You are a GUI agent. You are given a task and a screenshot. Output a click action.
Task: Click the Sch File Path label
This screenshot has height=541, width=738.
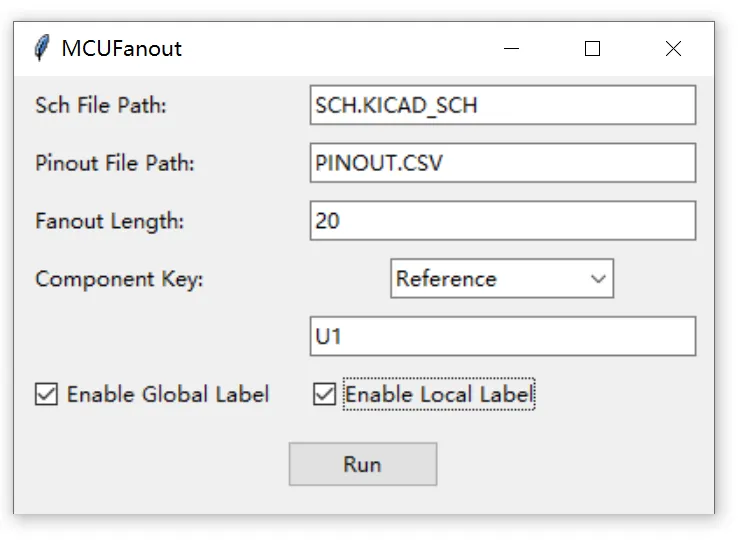click(101, 105)
